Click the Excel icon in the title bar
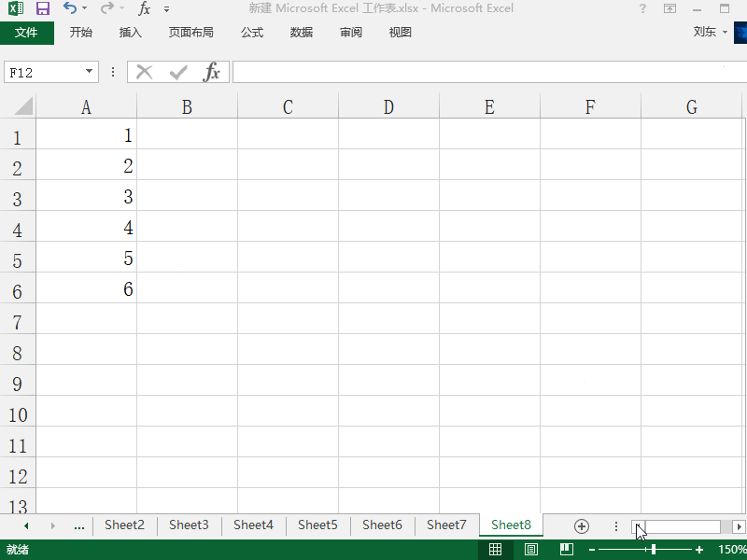 coord(14,8)
